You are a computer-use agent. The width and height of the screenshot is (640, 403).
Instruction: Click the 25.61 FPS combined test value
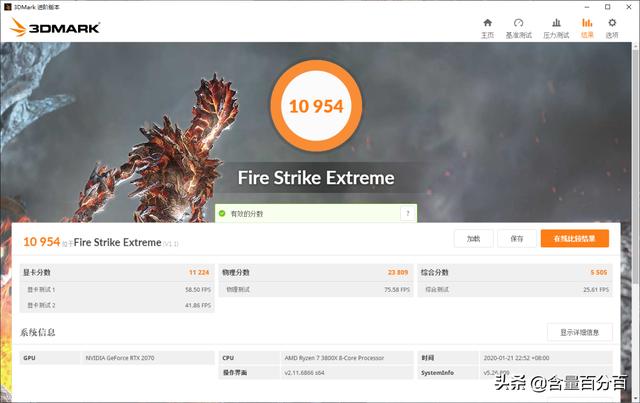tap(596, 289)
